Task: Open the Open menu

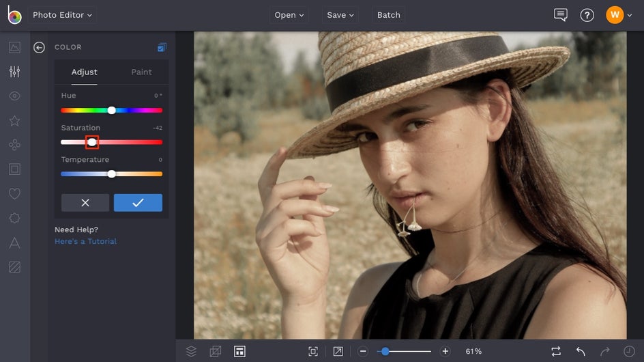Action: click(289, 15)
